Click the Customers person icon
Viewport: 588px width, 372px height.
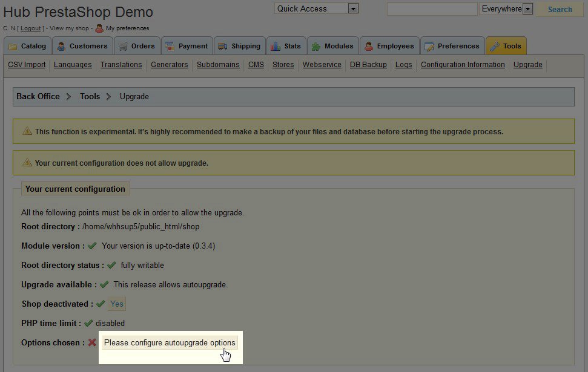[x=61, y=47]
